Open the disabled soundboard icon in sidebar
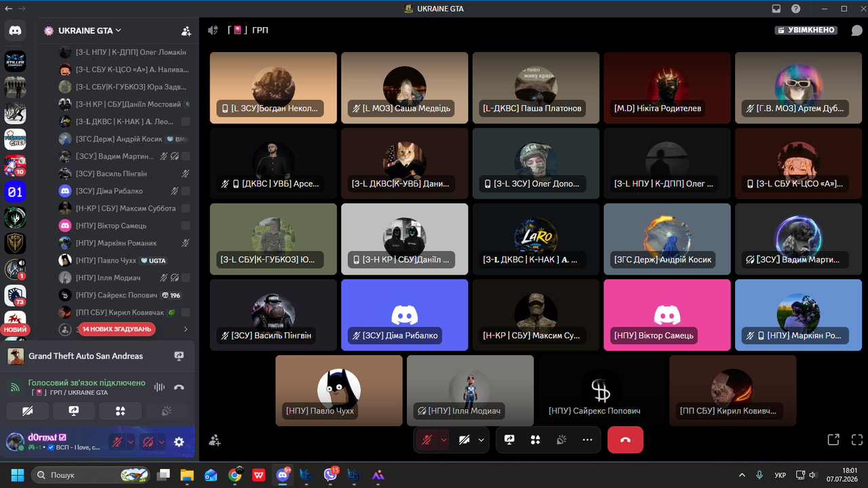 coord(167,411)
